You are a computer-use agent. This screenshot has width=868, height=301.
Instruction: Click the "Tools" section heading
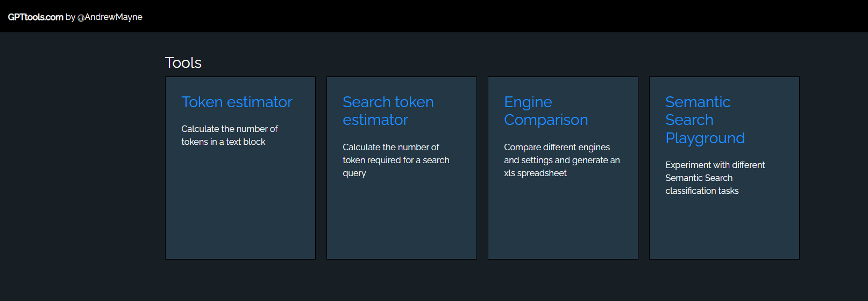pyautogui.click(x=183, y=62)
